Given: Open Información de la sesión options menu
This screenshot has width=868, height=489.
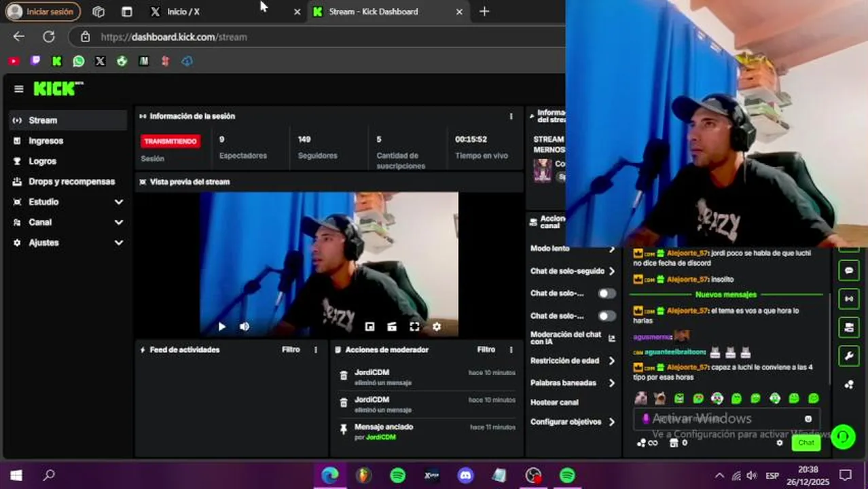Looking at the screenshot, I should [511, 116].
